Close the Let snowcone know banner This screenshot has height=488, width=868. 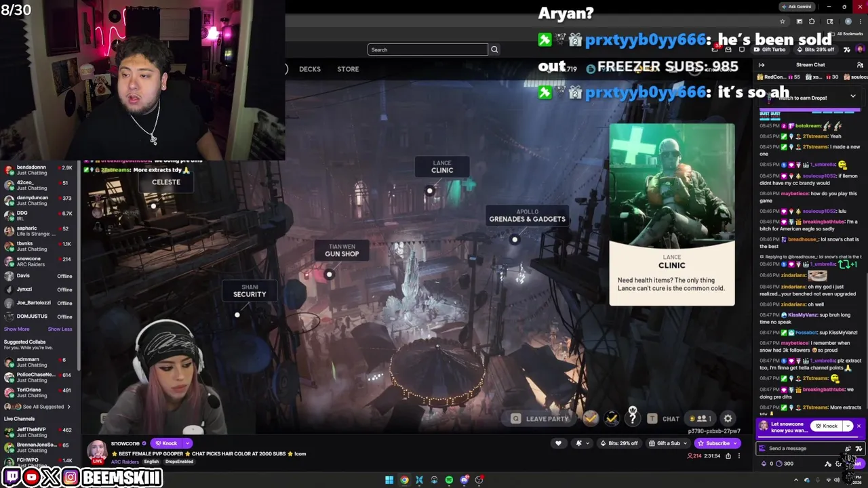(859, 426)
